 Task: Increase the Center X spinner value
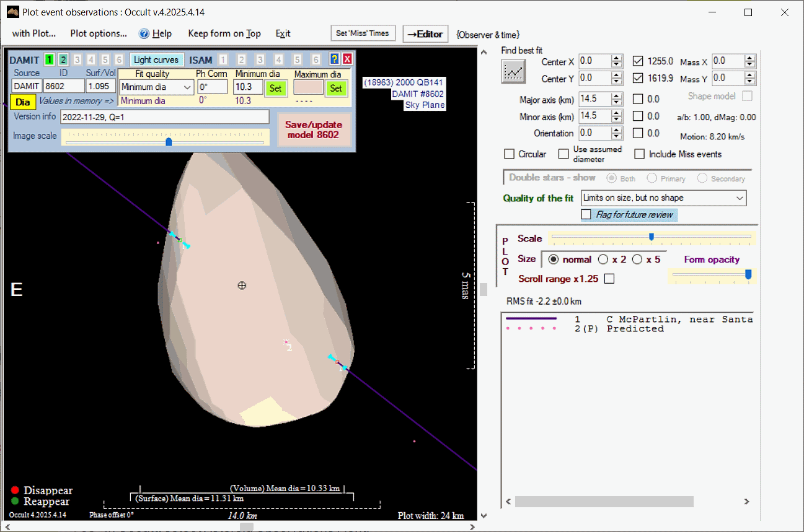[x=616, y=58]
